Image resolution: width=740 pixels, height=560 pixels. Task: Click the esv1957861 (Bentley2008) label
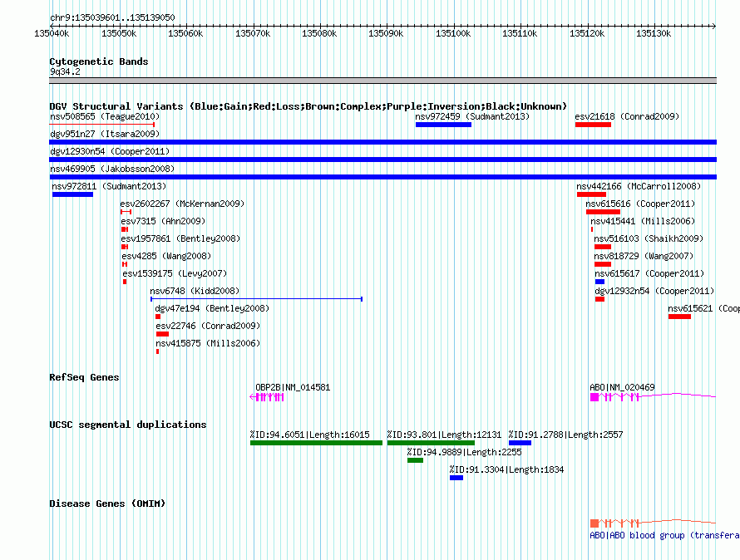[x=180, y=238]
